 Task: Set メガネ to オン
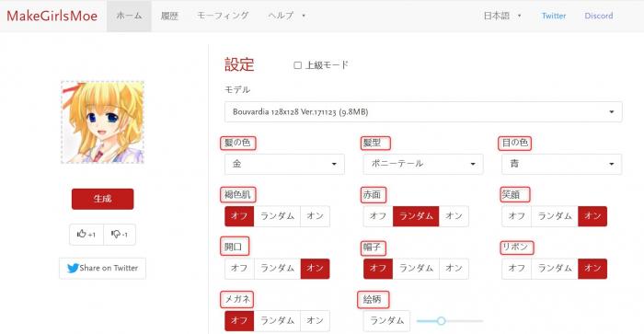[x=315, y=321]
